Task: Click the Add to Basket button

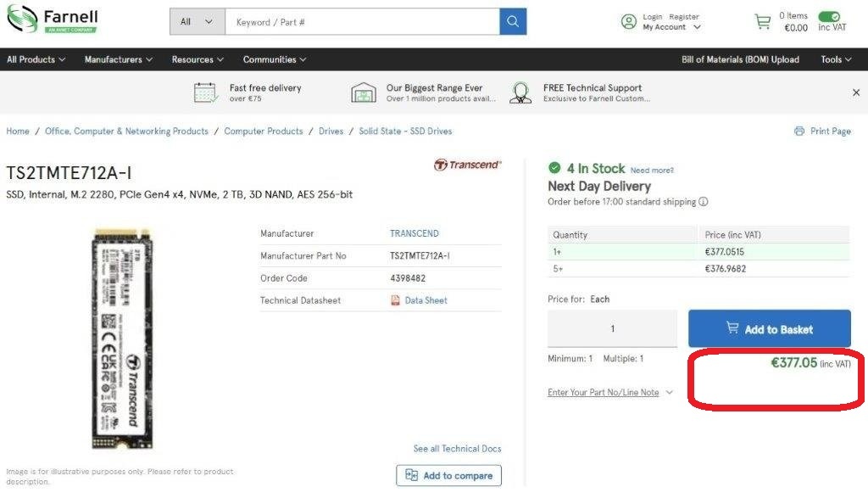Action: [769, 328]
